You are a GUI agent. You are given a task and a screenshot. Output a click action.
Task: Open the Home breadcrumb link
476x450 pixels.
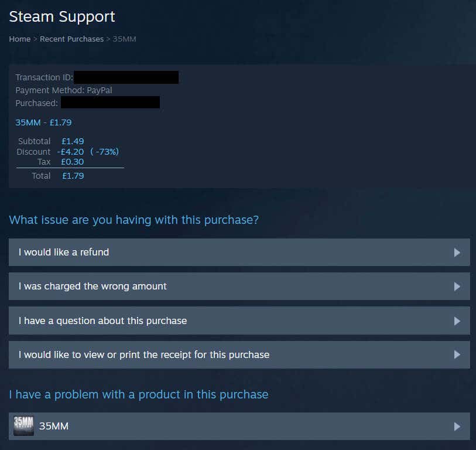[19, 39]
